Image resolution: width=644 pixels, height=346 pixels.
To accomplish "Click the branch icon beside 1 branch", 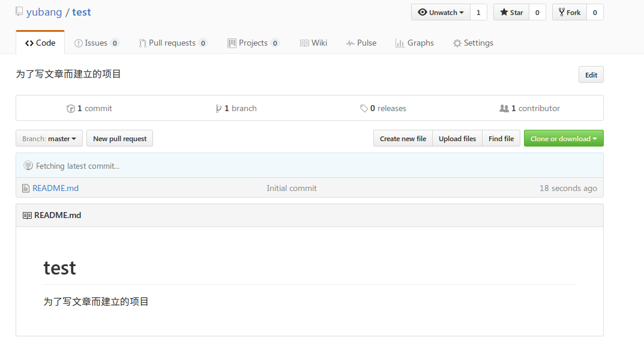I will click(218, 109).
